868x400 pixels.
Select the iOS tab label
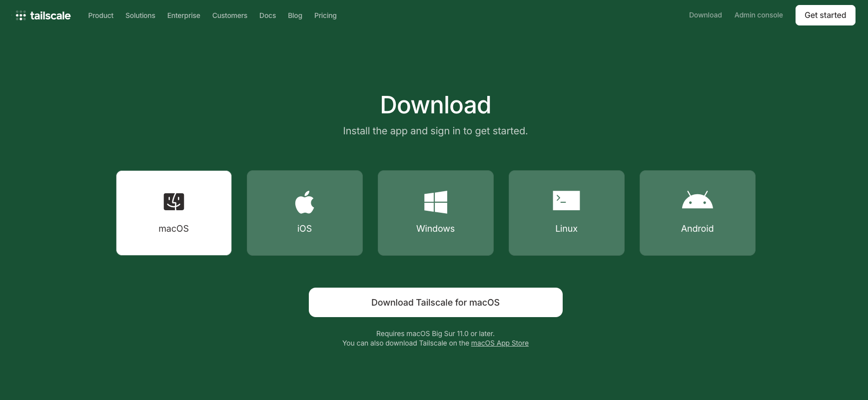coord(305,229)
